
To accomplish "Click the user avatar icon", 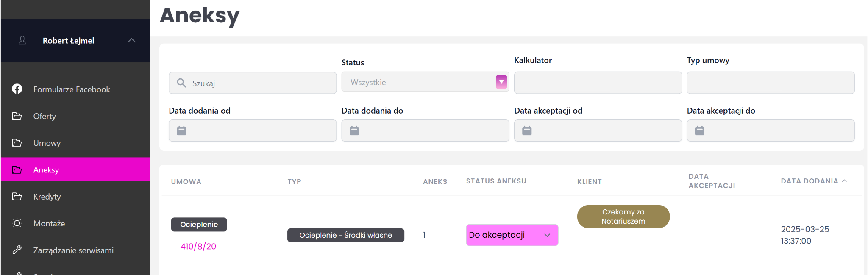I will click(x=22, y=41).
